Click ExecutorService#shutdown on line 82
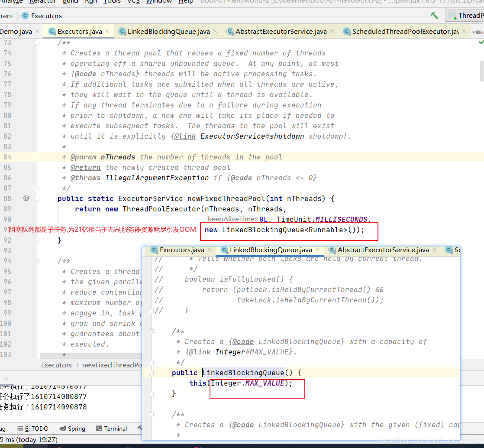 pyautogui.click(x=252, y=136)
